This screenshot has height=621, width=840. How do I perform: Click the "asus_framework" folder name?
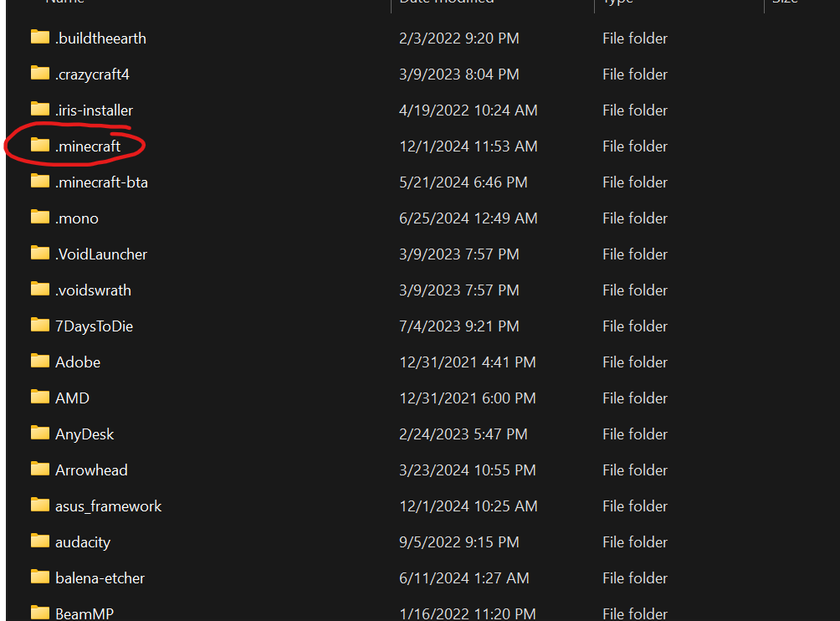pos(109,506)
